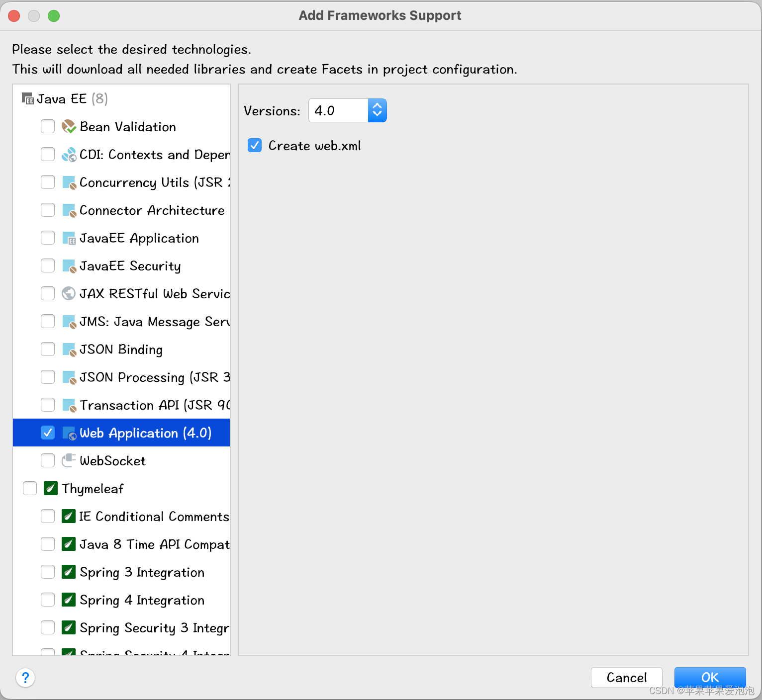Click the JSON Binding icon
This screenshot has height=700, width=762.
69,350
